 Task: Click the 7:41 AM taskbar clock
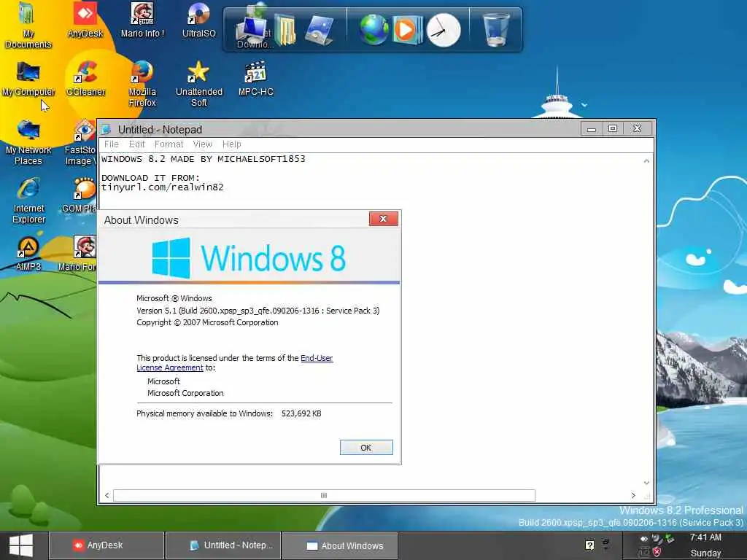click(x=705, y=537)
